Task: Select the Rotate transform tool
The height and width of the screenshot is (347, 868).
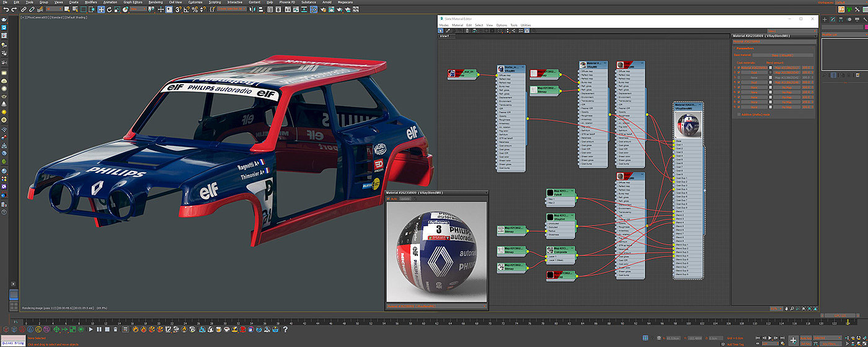Action: click(x=110, y=9)
